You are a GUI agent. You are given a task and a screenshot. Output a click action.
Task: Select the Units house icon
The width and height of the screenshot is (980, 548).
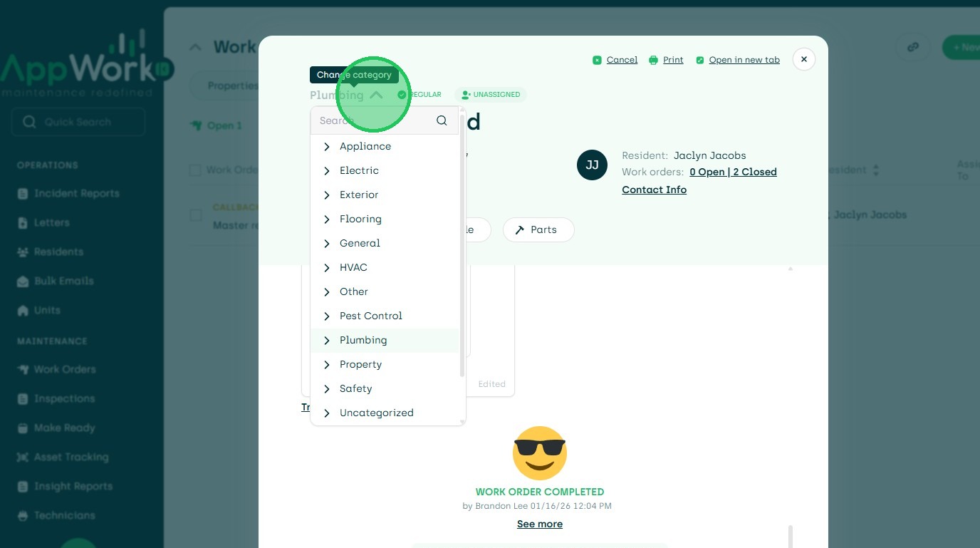[x=22, y=311]
